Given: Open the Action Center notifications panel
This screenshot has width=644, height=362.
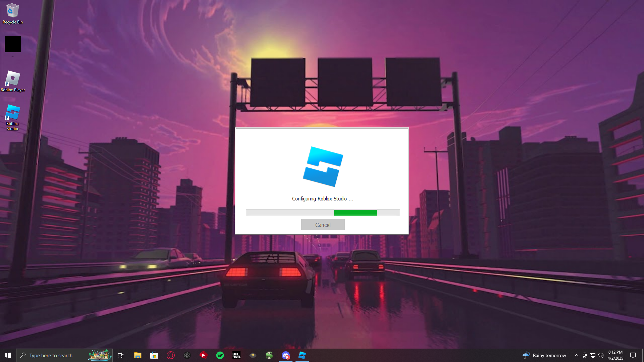Looking at the screenshot, I should pos(633,355).
